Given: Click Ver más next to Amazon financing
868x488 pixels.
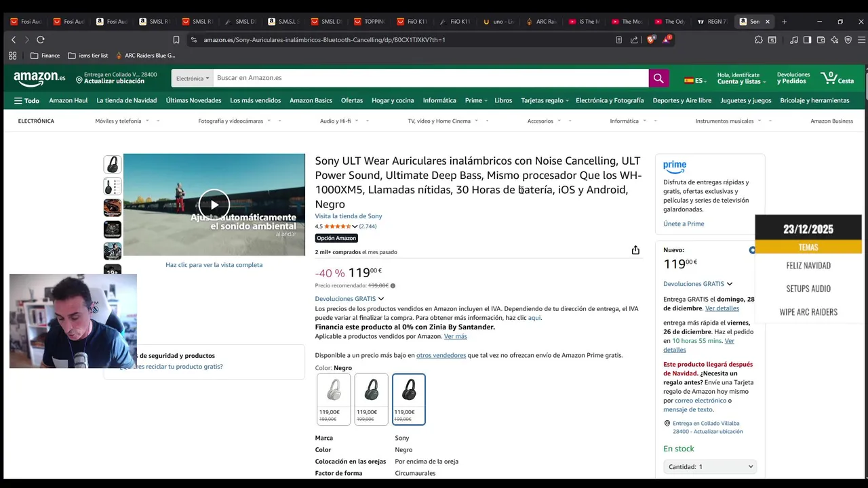Looking at the screenshot, I should click(456, 336).
